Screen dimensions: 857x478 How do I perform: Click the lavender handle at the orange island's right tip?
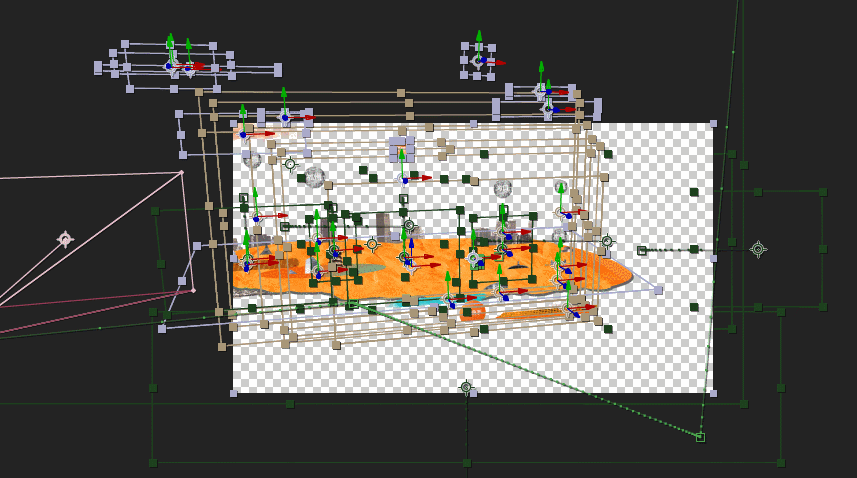[658, 291]
